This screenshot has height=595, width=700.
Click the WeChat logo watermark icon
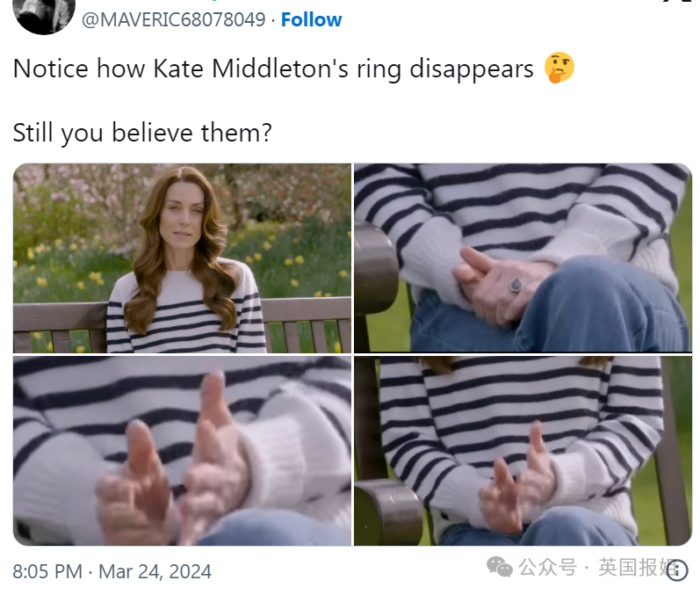pyautogui.click(x=500, y=567)
